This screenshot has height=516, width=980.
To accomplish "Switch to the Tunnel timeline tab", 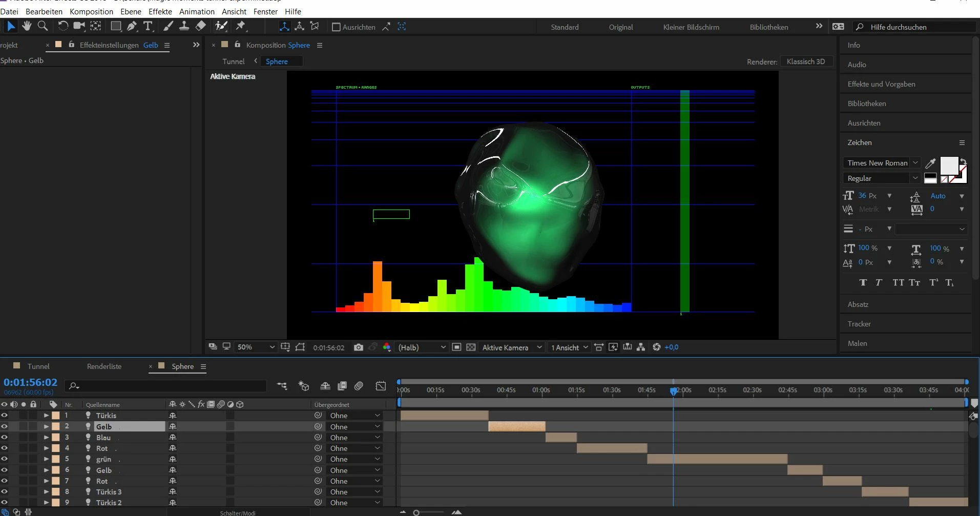I will [38, 366].
